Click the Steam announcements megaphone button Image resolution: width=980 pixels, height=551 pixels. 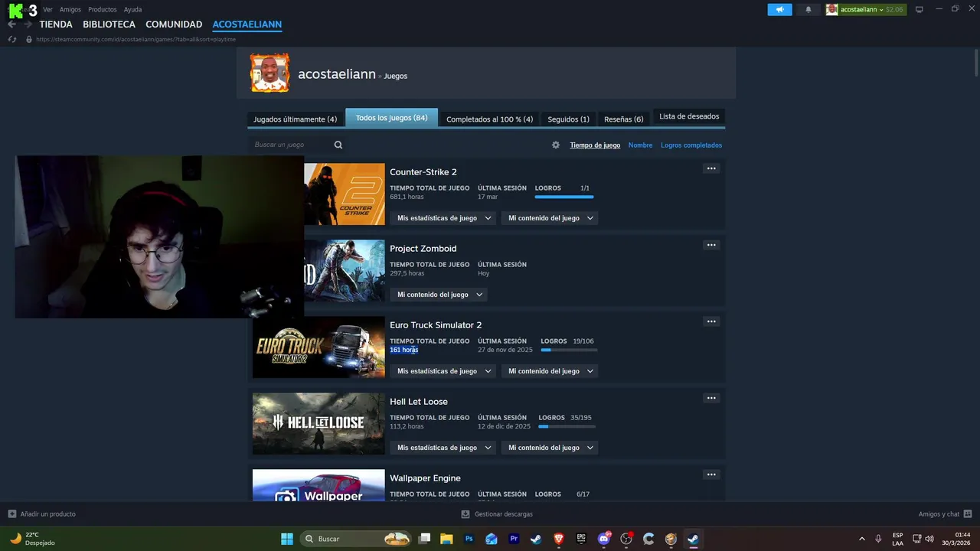779,9
